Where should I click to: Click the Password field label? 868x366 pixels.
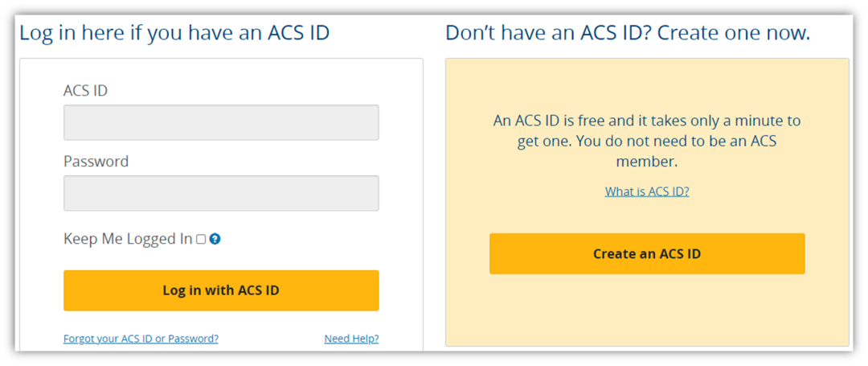pos(96,162)
